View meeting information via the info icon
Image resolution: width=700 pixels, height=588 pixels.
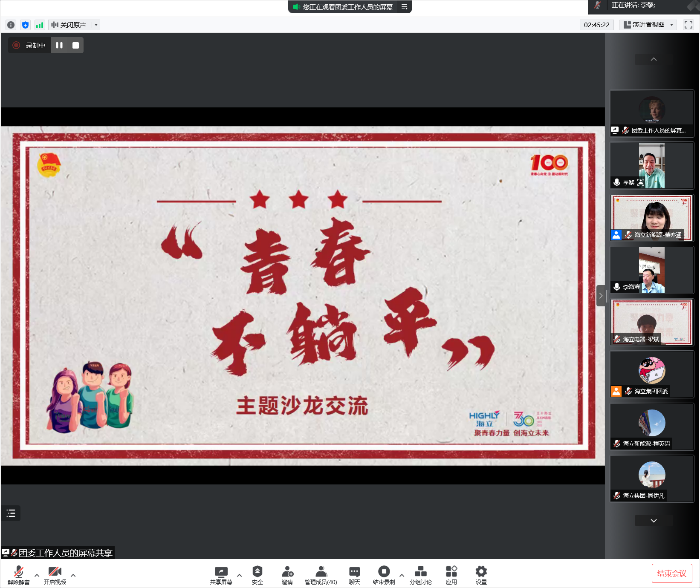tap(10, 25)
